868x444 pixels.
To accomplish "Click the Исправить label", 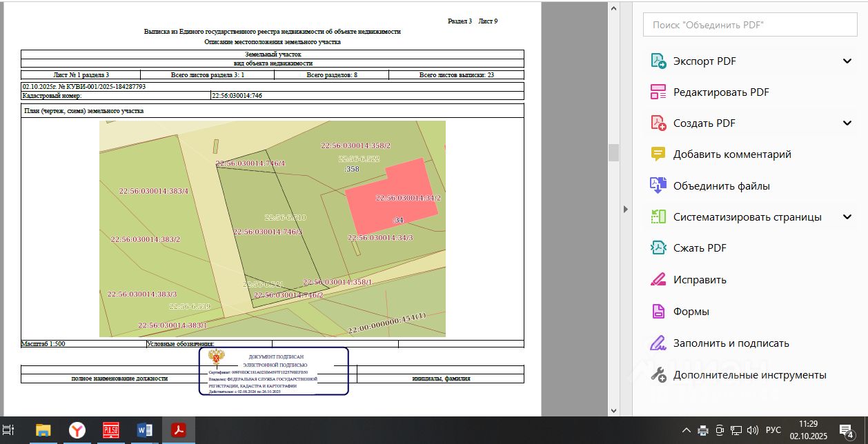I will (x=700, y=280).
